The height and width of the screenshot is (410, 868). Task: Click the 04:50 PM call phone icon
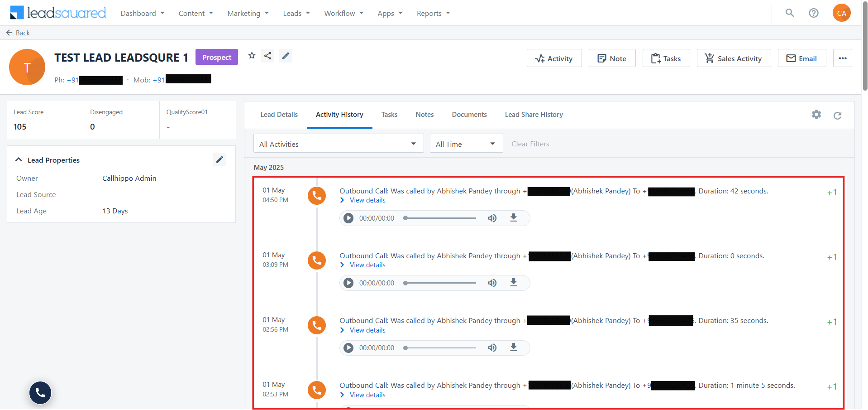click(317, 196)
